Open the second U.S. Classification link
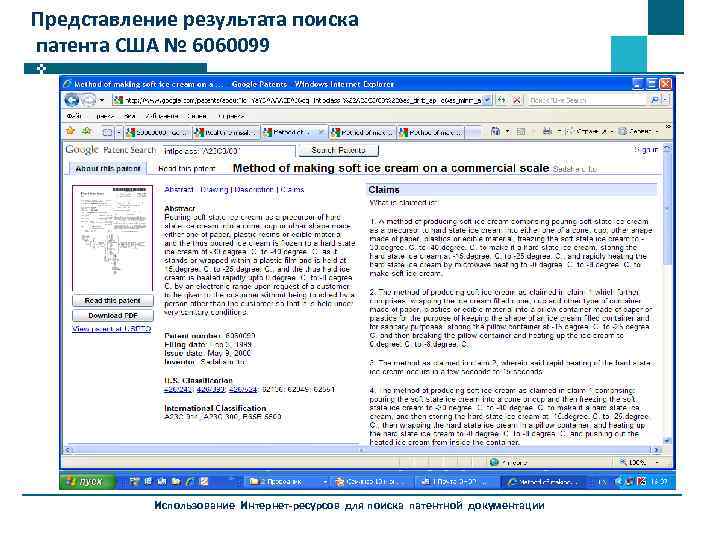This screenshot has width=720, height=540. point(211,389)
